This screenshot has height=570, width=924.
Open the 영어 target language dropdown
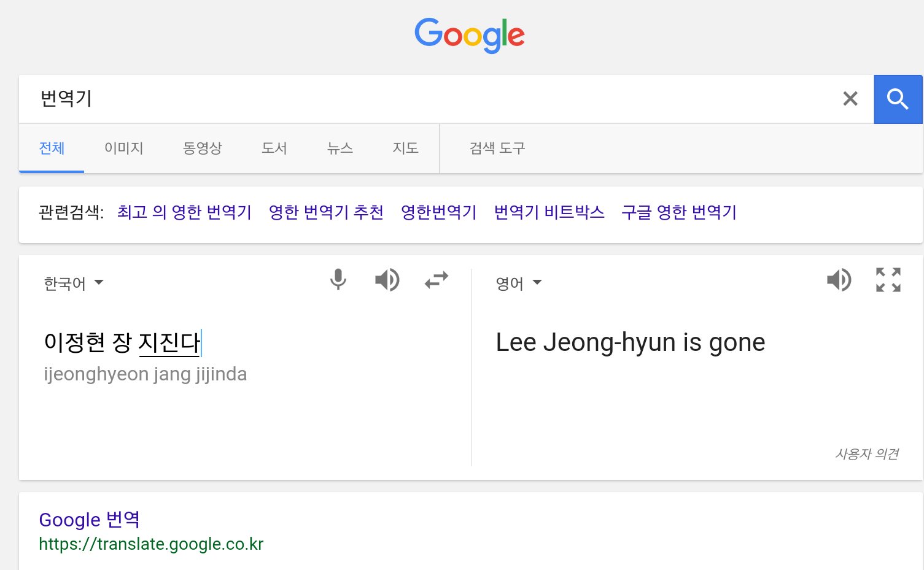tap(519, 283)
